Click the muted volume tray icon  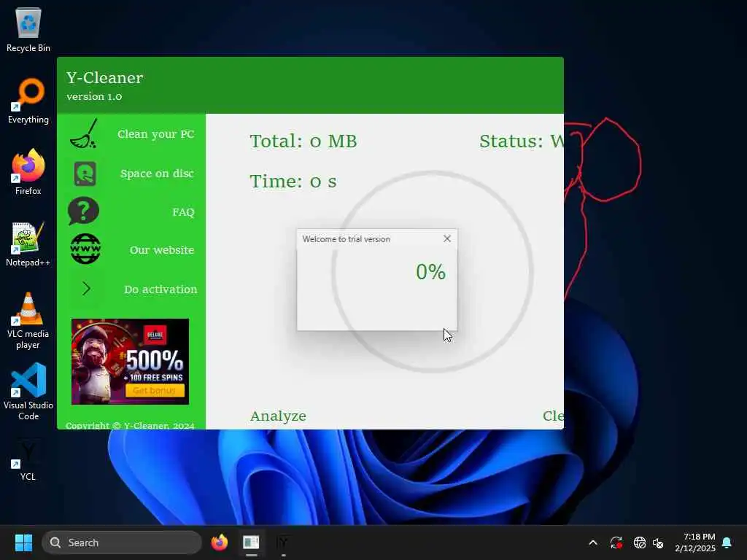click(x=658, y=542)
